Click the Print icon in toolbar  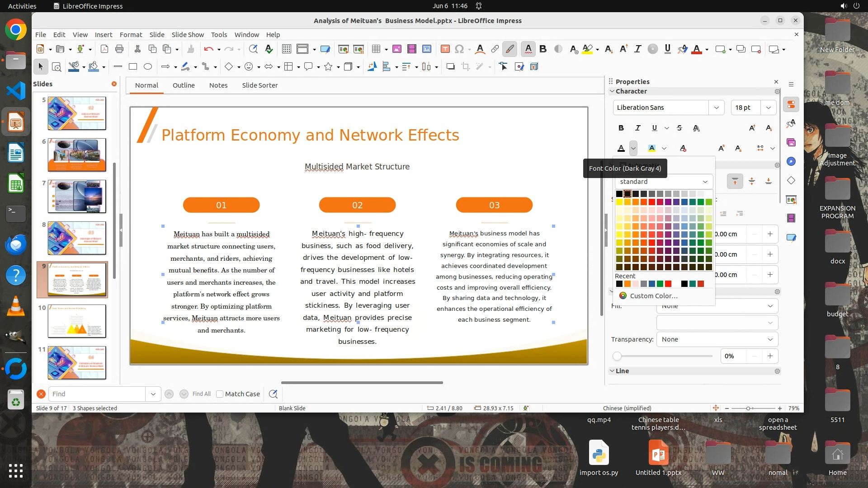coord(119,49)
